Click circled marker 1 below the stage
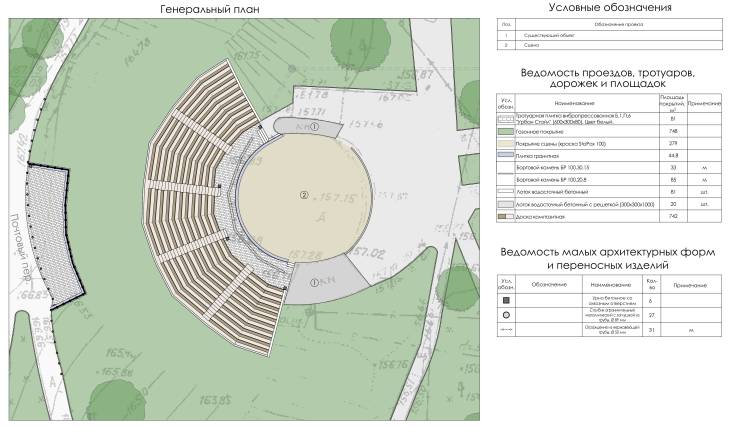Viewport: 730px width, 426px height. (x=315, y=283)
